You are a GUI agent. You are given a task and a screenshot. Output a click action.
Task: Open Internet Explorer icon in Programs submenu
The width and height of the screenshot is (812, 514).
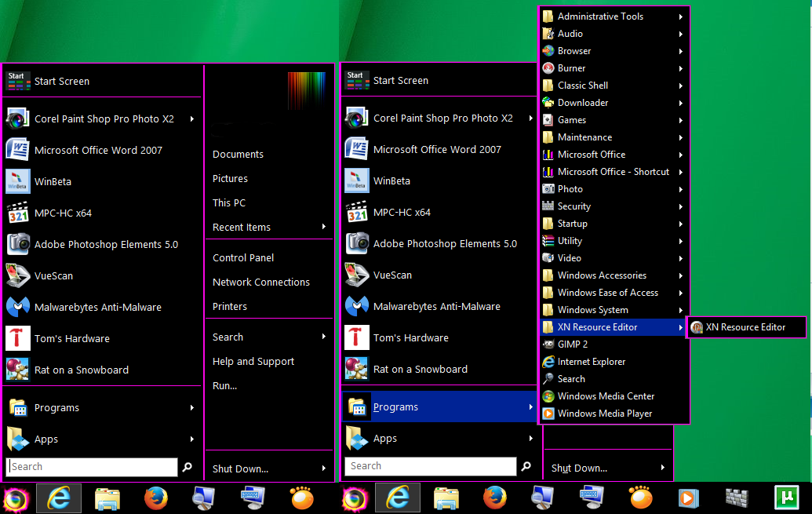click(x=548, y=362)
